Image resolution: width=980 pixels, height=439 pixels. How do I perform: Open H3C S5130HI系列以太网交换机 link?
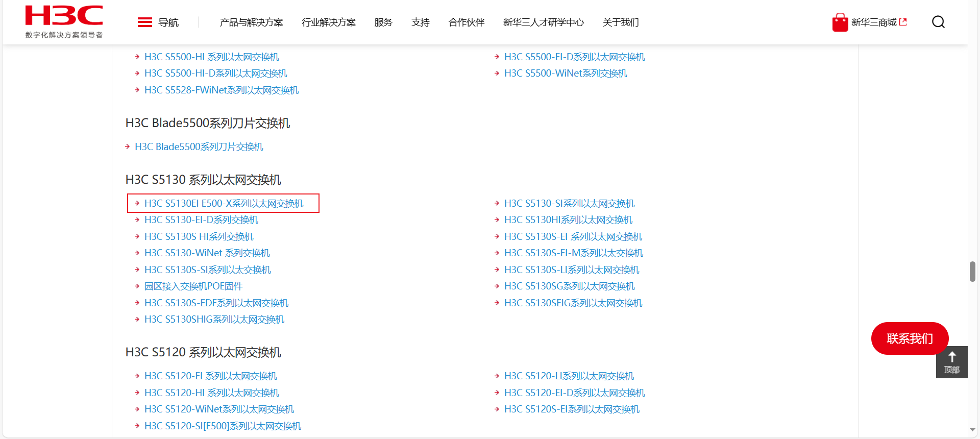coord(569,220)
